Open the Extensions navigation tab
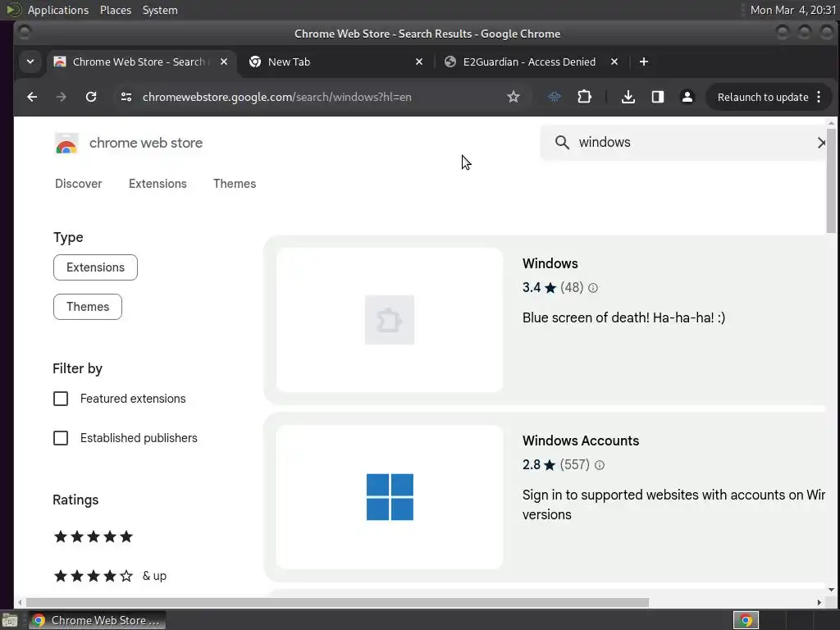The height and width of the screenshot is (630, 840). [157, 183]
